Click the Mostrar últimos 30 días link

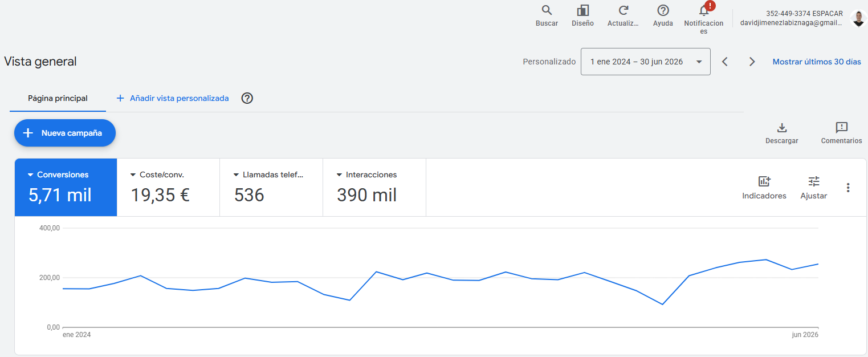click(817, 62)
